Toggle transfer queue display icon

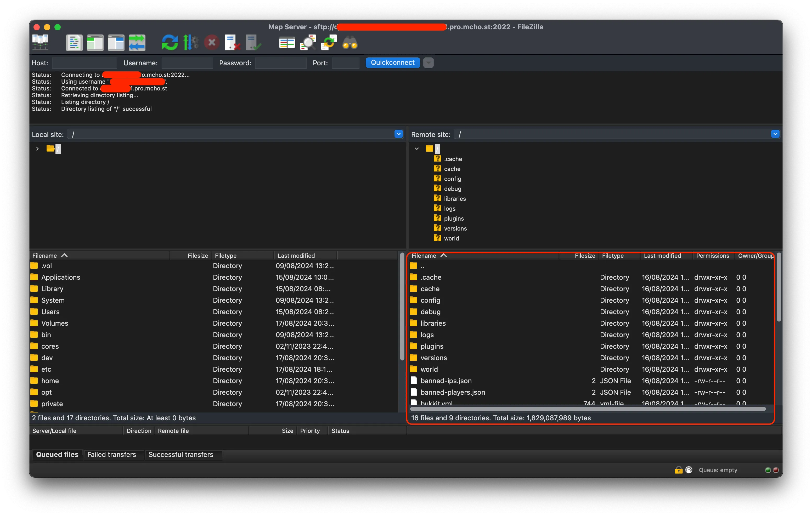[137, 42]
